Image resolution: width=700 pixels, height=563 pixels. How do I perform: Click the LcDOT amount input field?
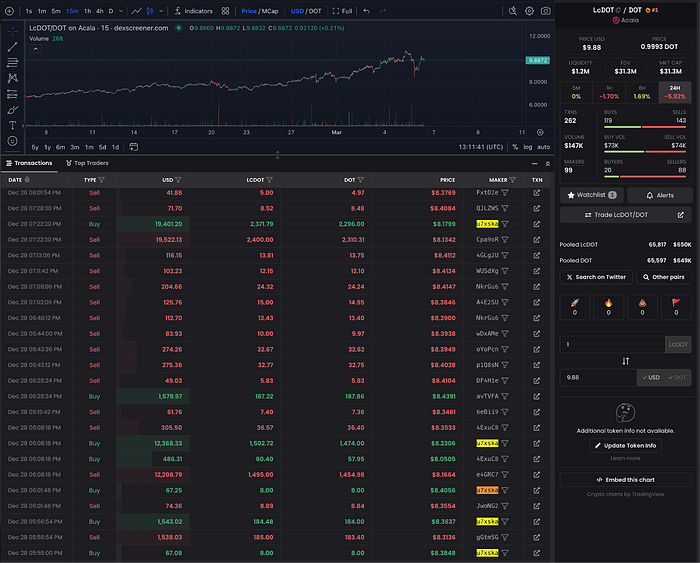612,345
